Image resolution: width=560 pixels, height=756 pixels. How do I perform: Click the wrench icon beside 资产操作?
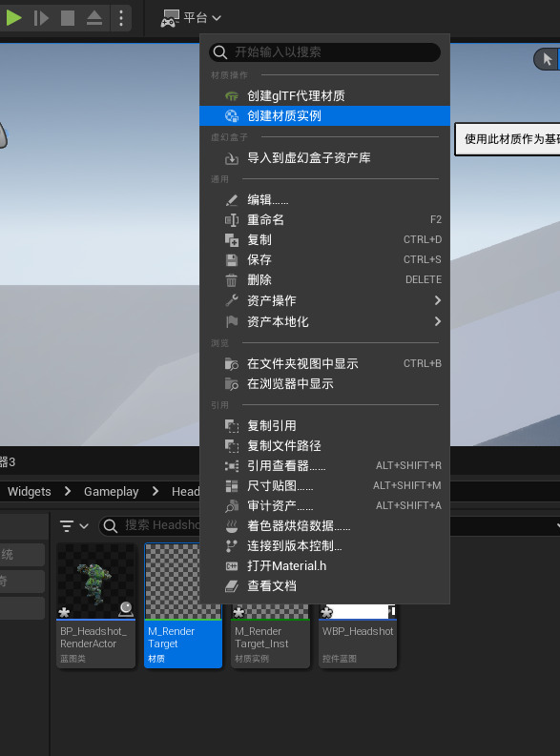point(232,300)
